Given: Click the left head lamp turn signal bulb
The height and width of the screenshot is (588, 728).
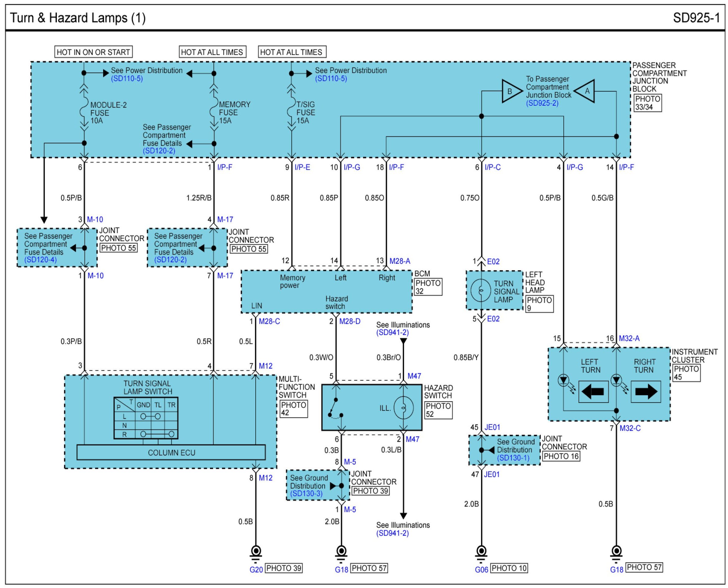Looking at the screenshot, I should [480, 290].
